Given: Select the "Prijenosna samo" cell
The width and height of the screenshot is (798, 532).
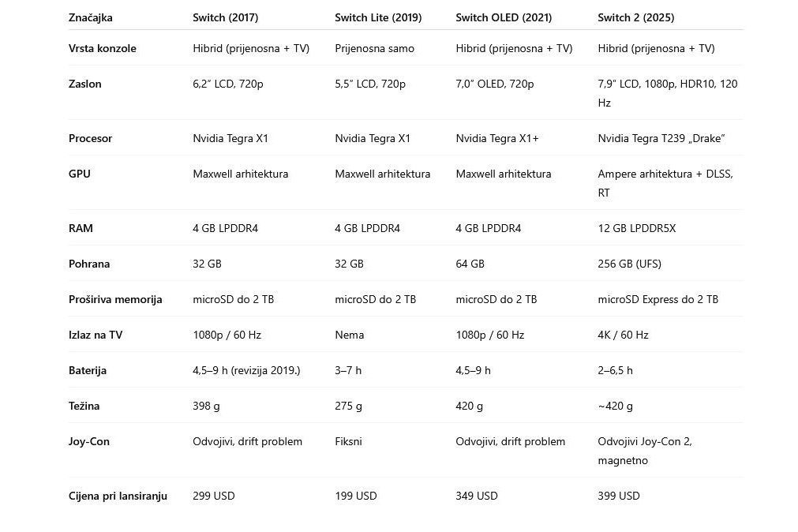Looking at the screenshot, I should pos(374,48).
